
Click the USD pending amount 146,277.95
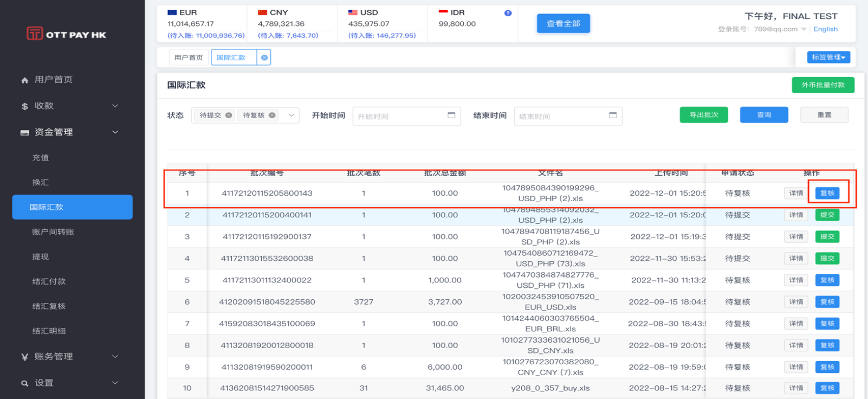pyautogui.click(x=382, y=35)
